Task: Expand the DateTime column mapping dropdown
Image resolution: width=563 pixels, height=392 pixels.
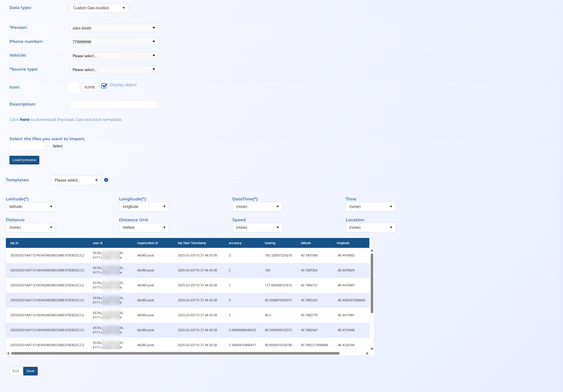Action: 257,207
